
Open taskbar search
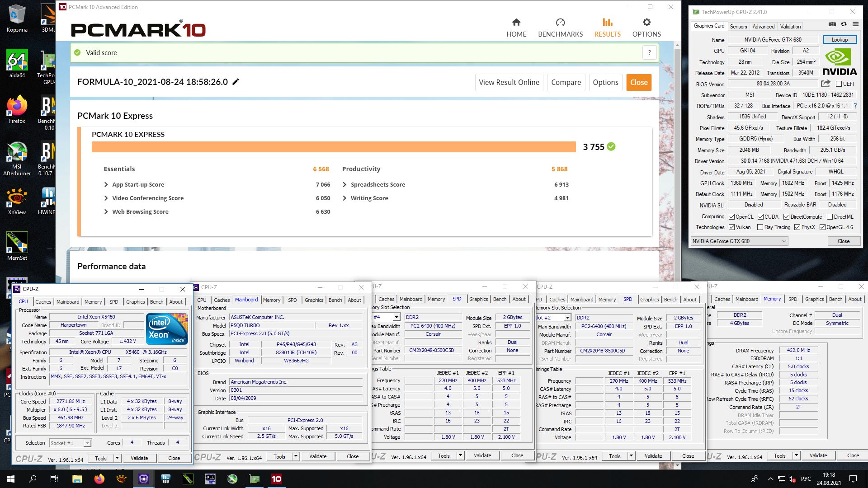click(33, 479)
